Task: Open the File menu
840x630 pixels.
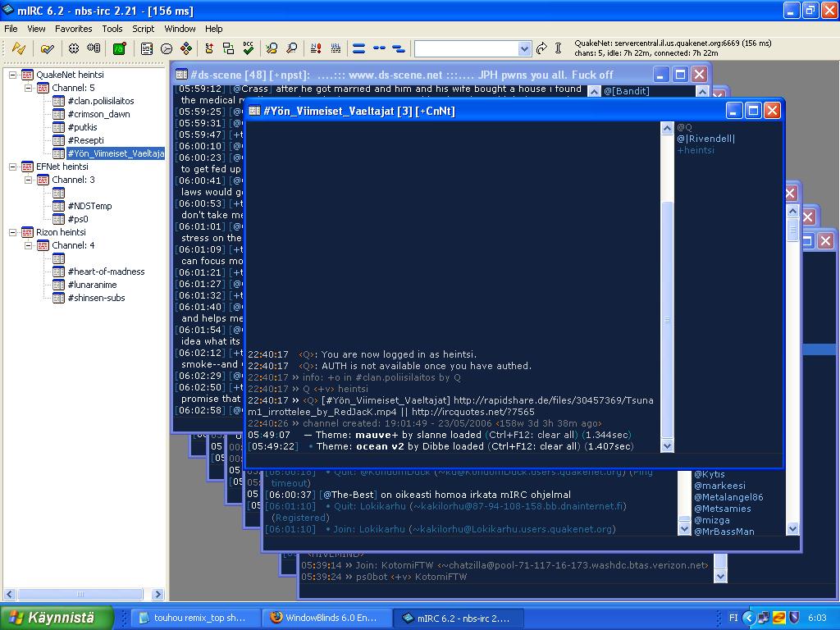Action: click(x=11, y=29)
